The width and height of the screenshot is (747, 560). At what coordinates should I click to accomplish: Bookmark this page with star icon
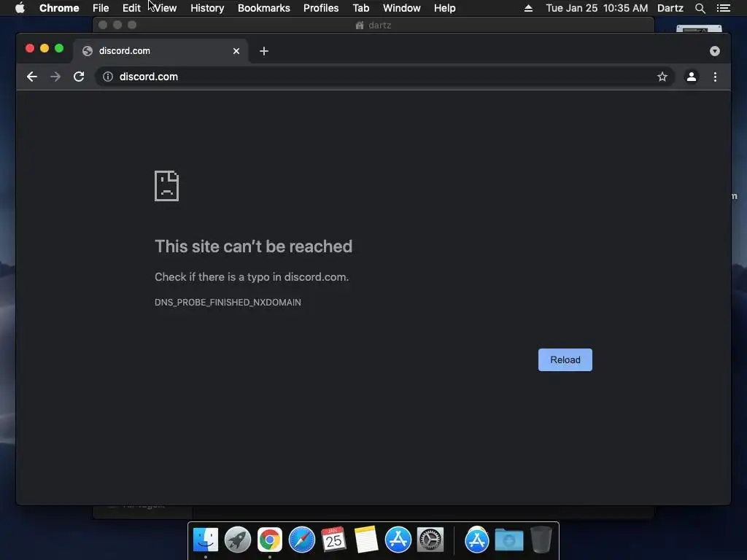coord(662,77)
